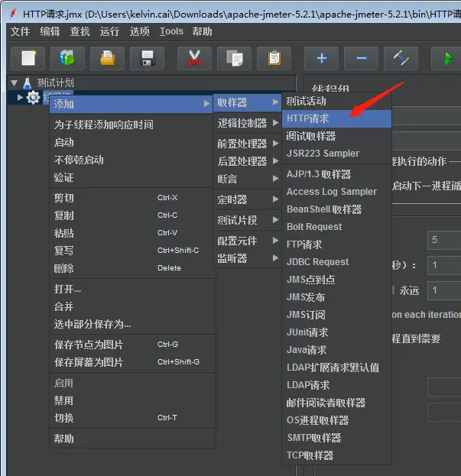
Task: Click the green Start run icon
Action: pos(448,58)
